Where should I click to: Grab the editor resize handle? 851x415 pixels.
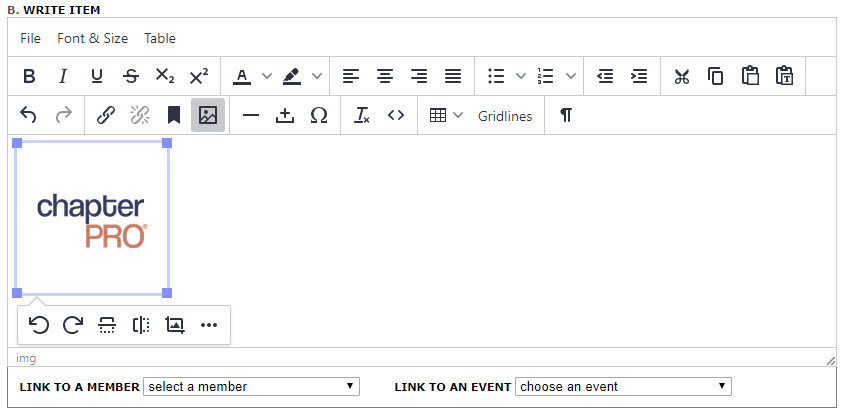[x=830, y=360]
